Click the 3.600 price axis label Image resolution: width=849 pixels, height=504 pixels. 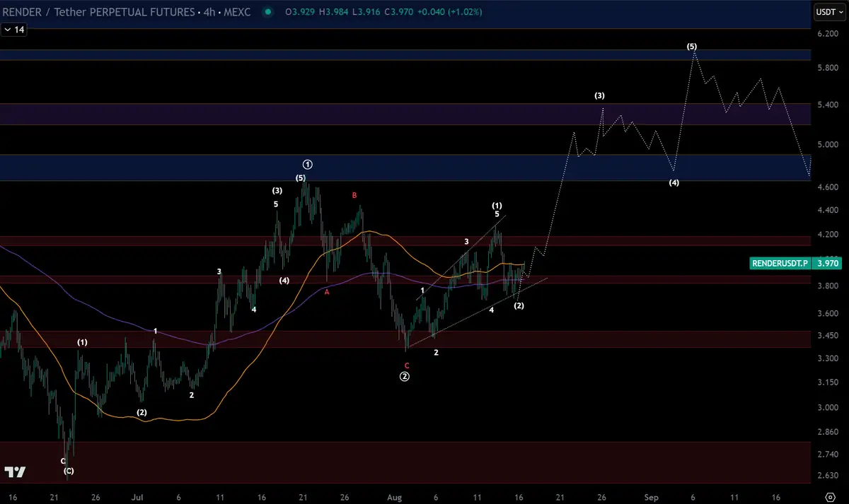tap(828, 313)
